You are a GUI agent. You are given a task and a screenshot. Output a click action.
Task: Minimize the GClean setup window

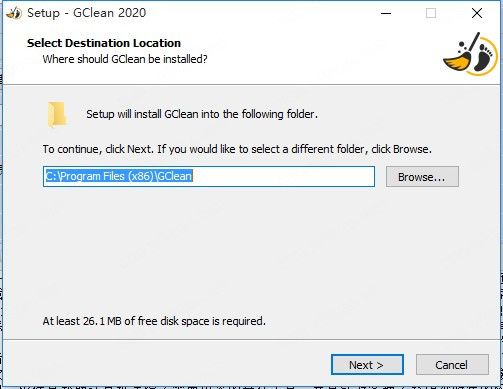386,13
